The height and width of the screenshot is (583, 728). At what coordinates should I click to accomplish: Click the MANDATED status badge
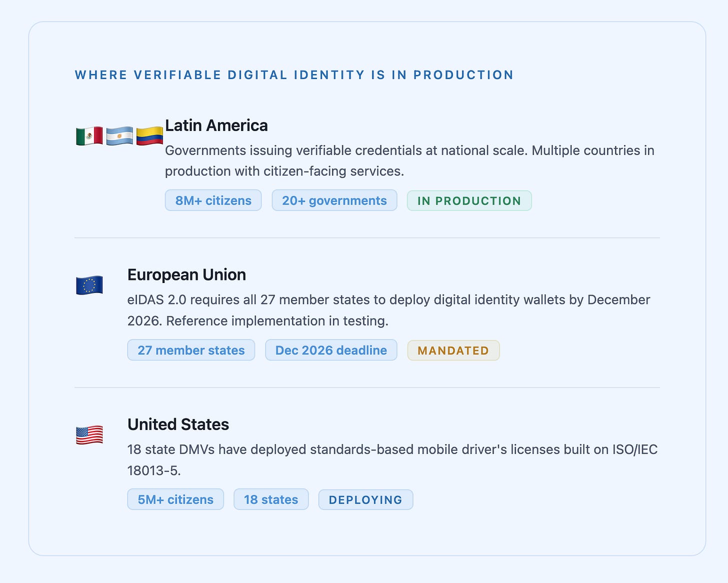pos(453,350)
